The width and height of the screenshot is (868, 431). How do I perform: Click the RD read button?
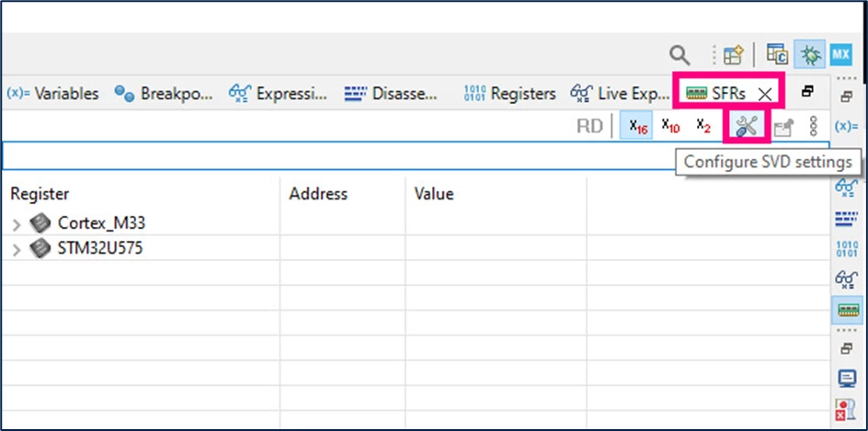589,127
